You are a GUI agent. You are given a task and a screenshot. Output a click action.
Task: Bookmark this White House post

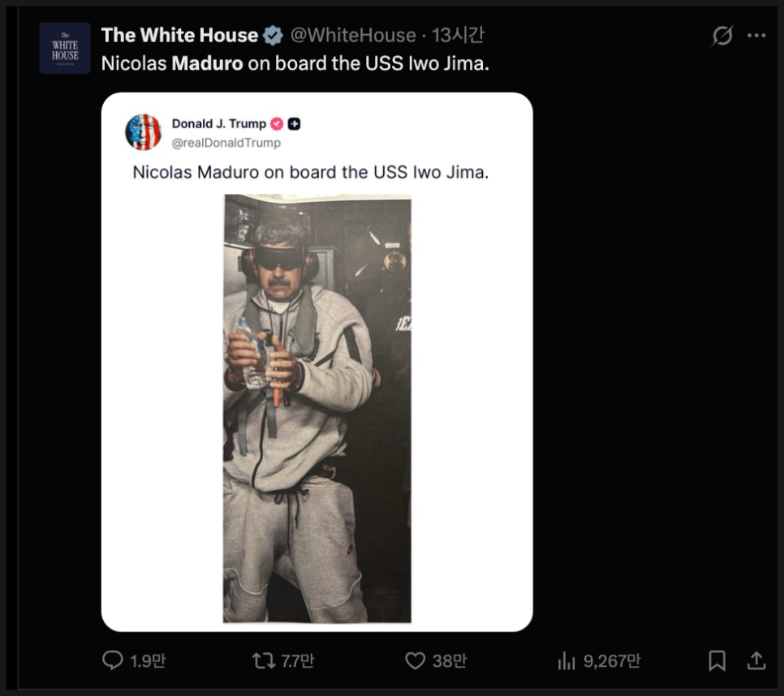pyautogui.click(x=717, y=661)
